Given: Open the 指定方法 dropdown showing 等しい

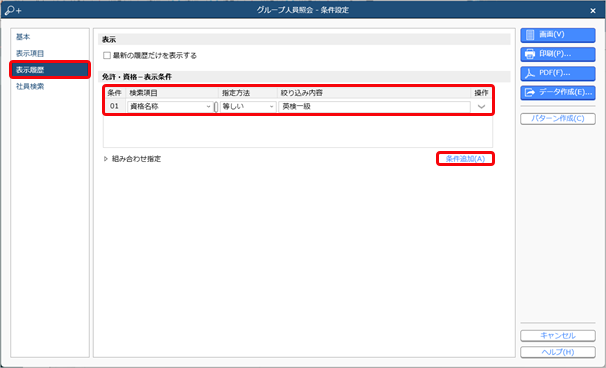Looking at the screenshot, I should point(248,106).
